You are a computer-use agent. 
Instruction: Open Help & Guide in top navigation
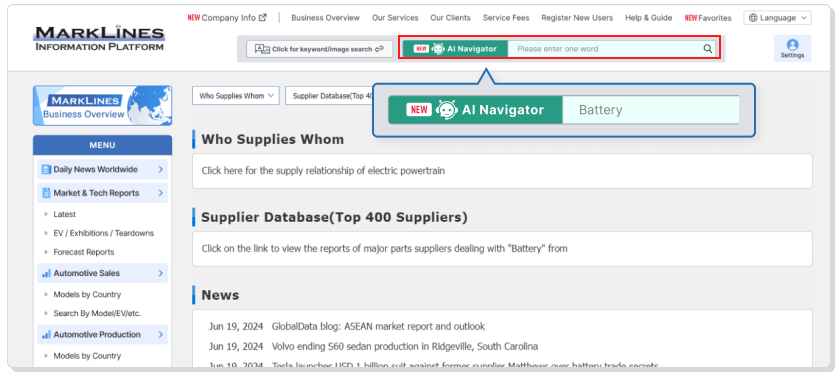coord(648,18)
